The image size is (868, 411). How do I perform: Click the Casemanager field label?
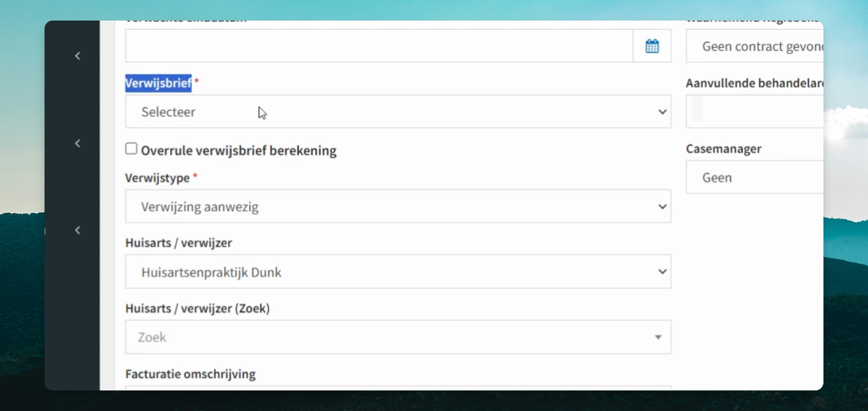724,149
